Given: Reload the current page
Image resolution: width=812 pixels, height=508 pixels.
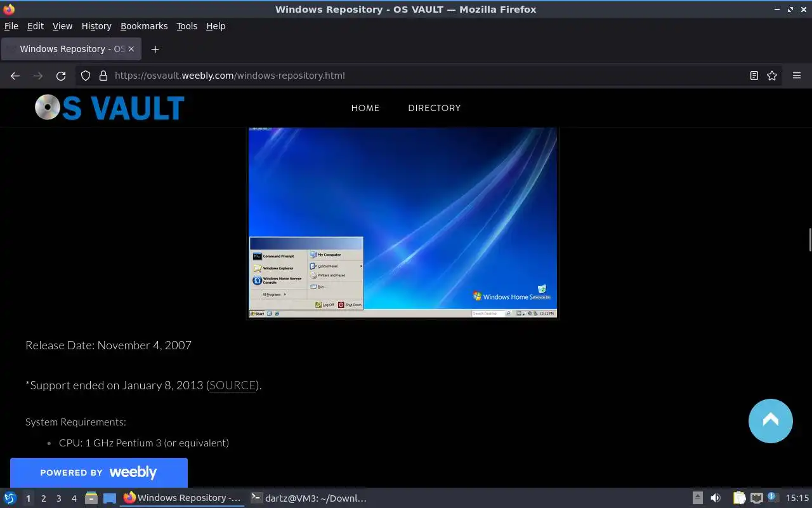Looking at the screenshot, I should click(61, 76).
